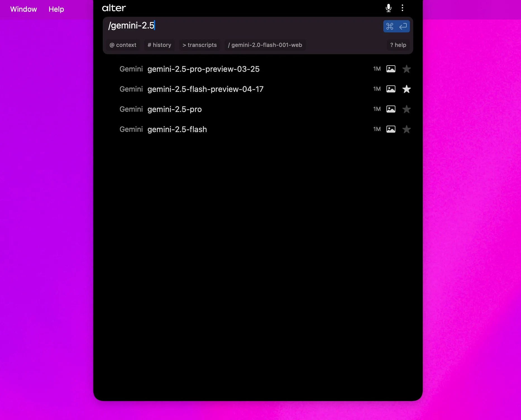This screenshot has width=521, height=420.
Task: Unfavorite gemini-2.5-flash-preview-04-17 via its star
Action: tap(407, 89)
